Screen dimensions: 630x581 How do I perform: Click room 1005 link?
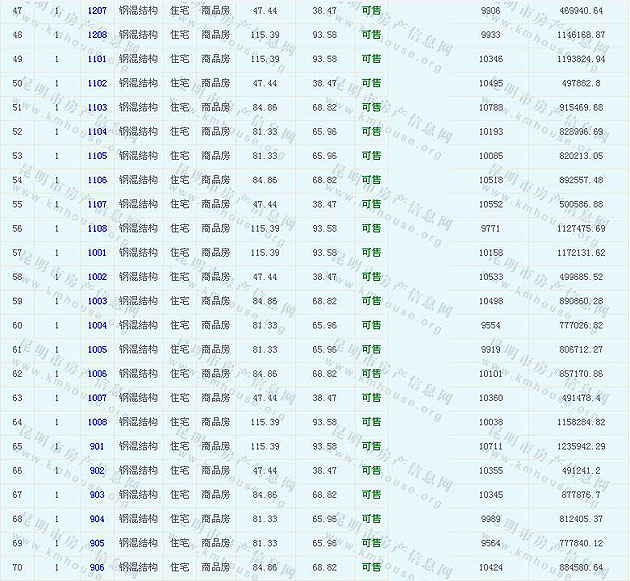[x=97, y=350]
